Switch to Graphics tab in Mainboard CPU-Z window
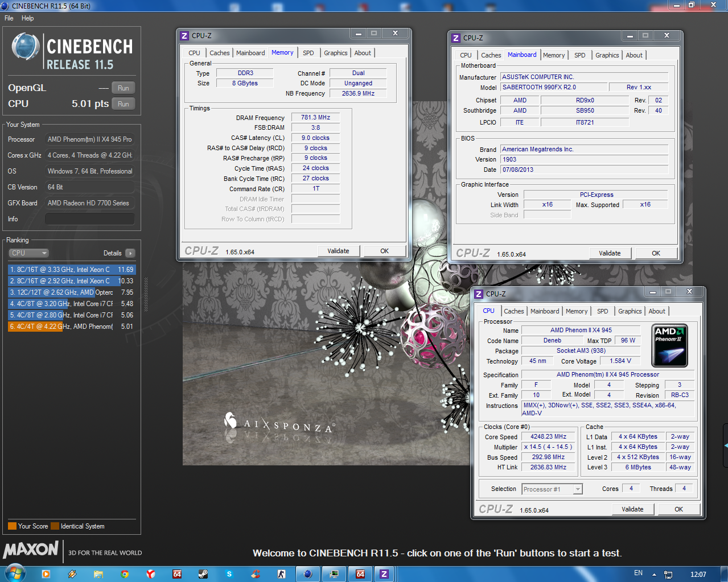The width and height of the screenshot is (728, 582). coord(607,55)
